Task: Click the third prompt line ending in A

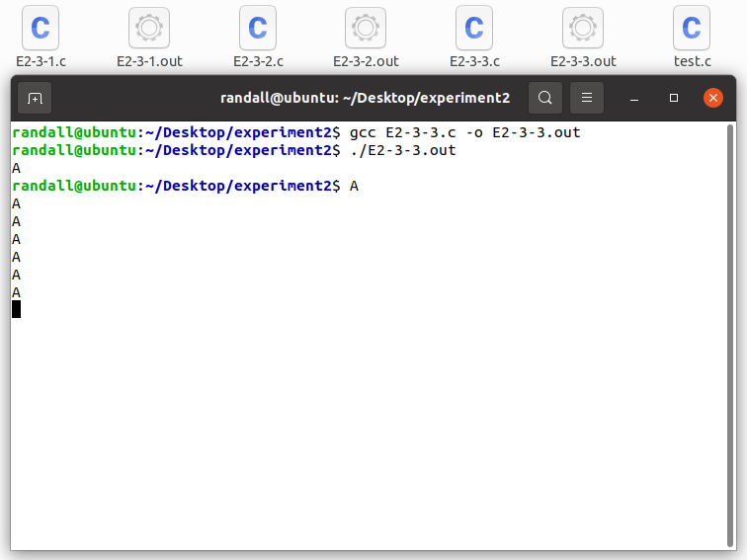Action: tap(184, 186)
